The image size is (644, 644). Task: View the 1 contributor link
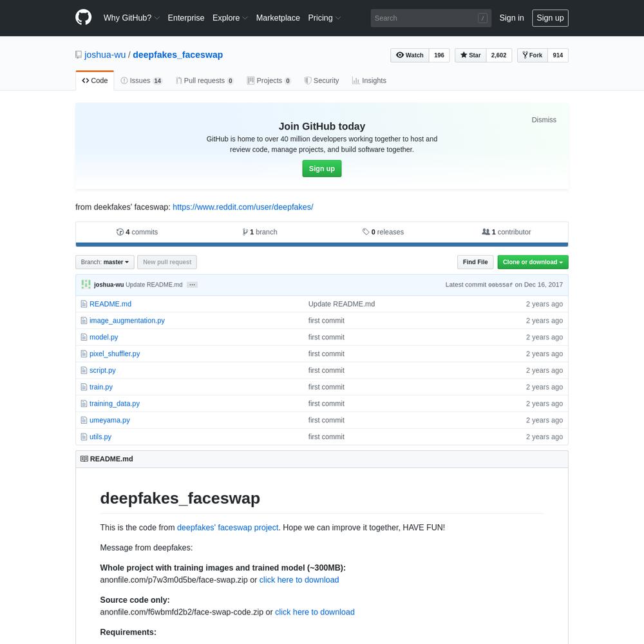[x=506, y=232]
